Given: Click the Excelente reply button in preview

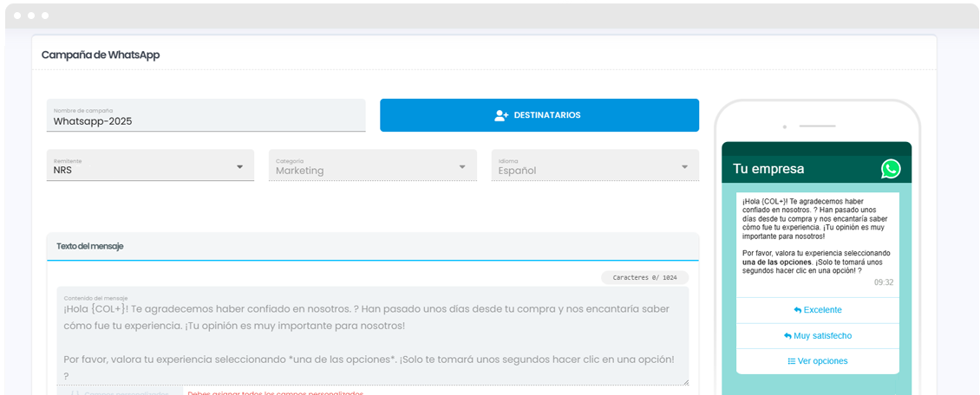Looking at the screenshot, I should tap(818, 310).
